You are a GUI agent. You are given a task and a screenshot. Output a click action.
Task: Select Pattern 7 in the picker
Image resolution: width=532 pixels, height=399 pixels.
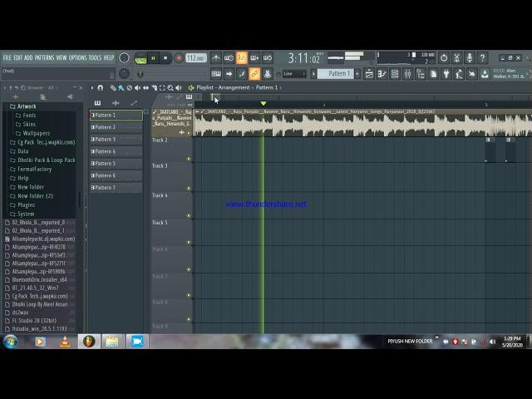click(x=116, y=188)
